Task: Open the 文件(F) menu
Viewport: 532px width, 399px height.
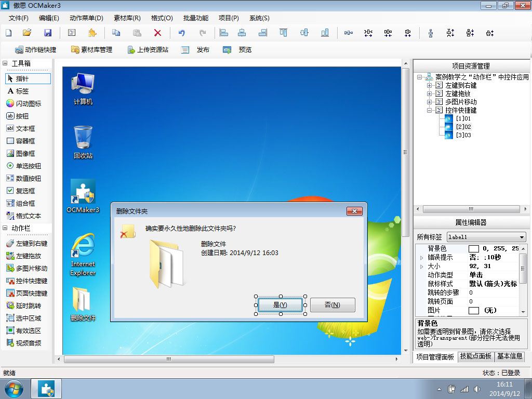Action: (19, 18)
